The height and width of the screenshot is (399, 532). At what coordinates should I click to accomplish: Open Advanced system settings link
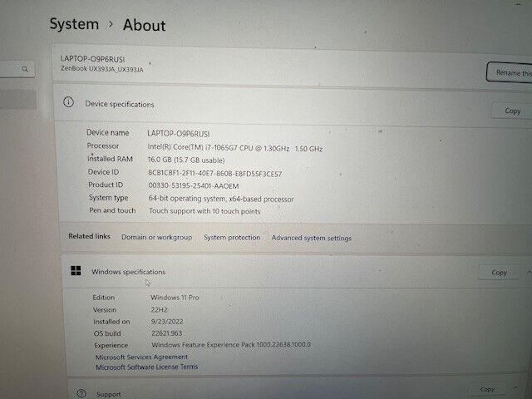click(312, 238)
